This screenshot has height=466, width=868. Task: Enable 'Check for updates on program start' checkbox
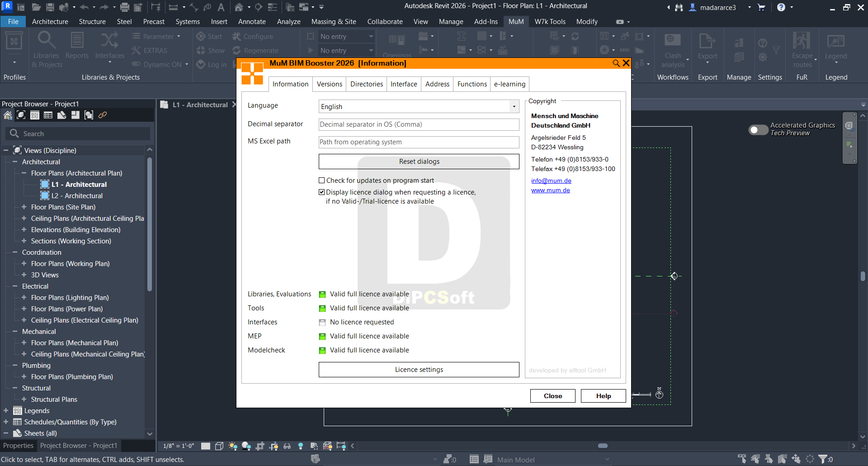pyautogui.click(x=322, y=181)
